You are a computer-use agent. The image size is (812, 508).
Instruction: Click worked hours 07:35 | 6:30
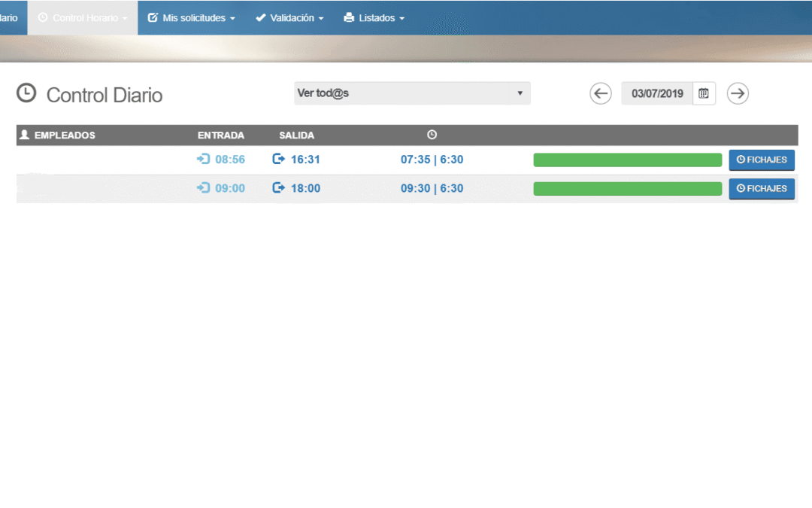(x=432, y=160)
